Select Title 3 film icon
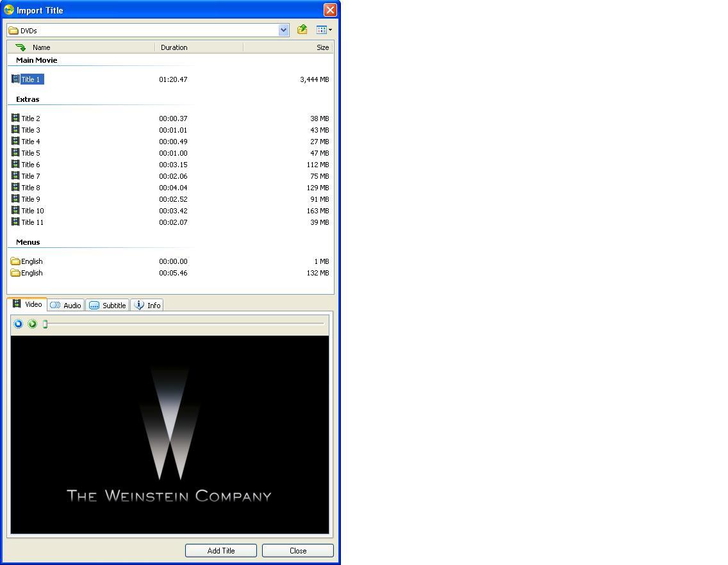 click(x=15, y=129)
